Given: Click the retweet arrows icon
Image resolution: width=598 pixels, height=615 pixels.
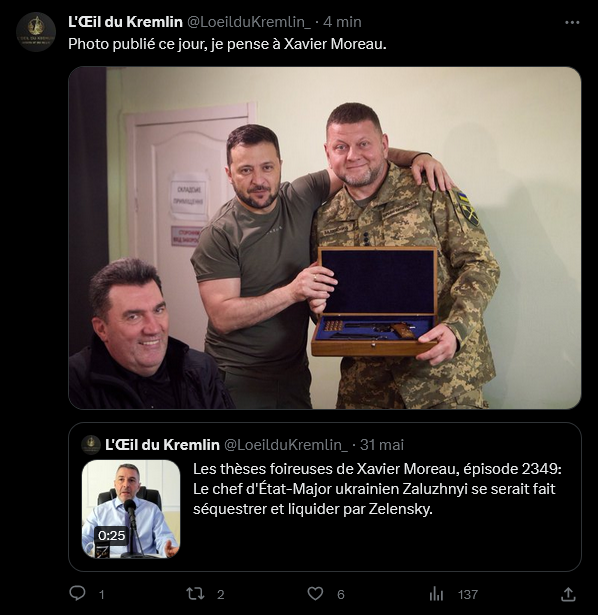Looking at the screenshot, I should [x=195, y=594].
